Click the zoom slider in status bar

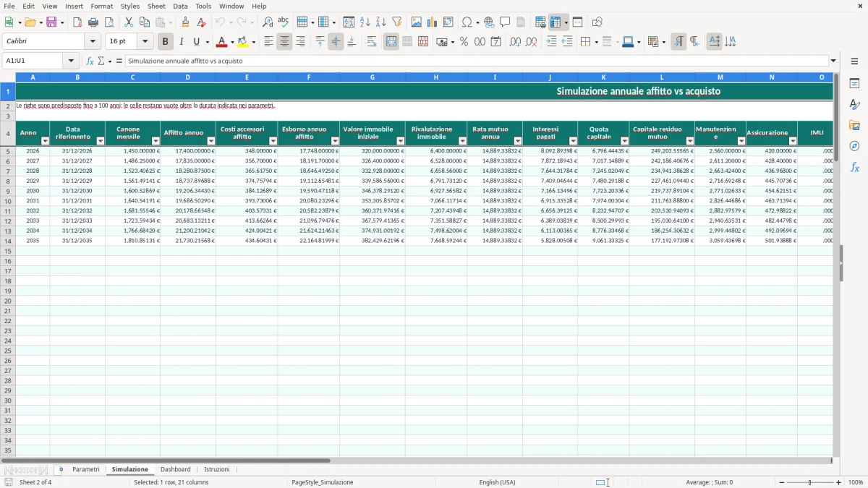pyautogui.click(x=810, y=482)
